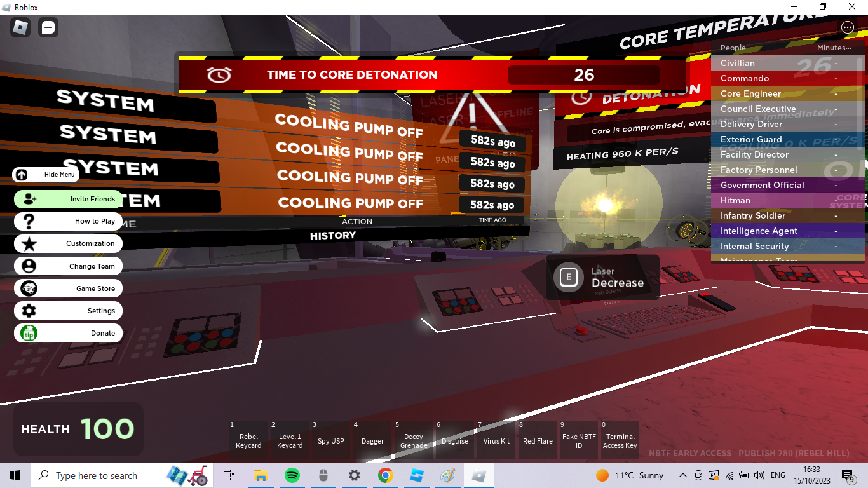Click the search highlights wheelchair image
Viewport: 868px width, 488px height.
point(188,475)
